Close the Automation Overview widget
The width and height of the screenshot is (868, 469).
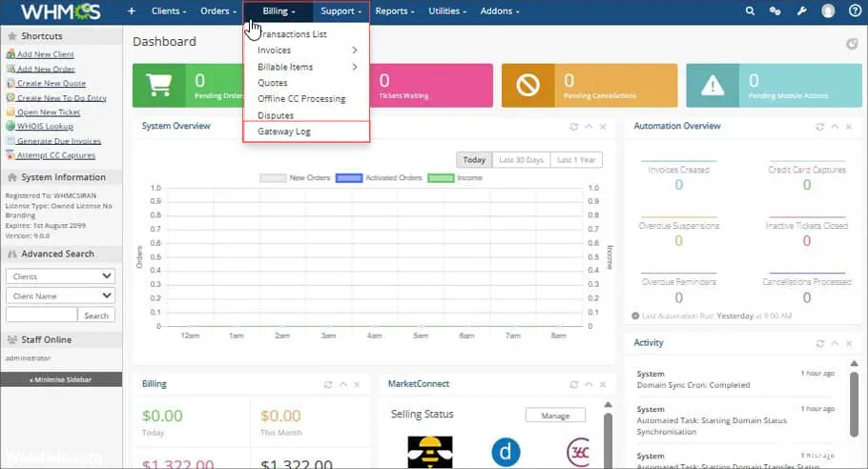[849, 127]
